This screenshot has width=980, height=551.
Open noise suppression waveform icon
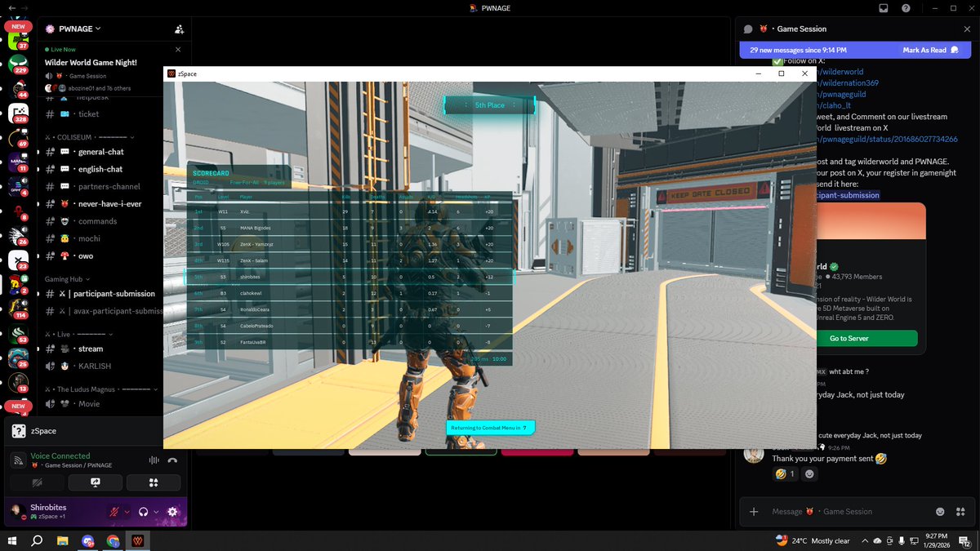[x=154, y=460]
